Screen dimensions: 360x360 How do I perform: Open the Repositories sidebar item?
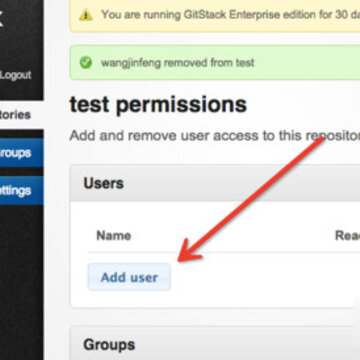click(x=15, y=115)
